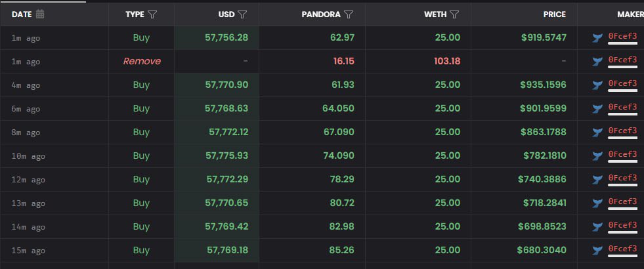This screenshot has height=269, width=644.
Task: Select USD value 57,770.65
Action: coord(226,203)
